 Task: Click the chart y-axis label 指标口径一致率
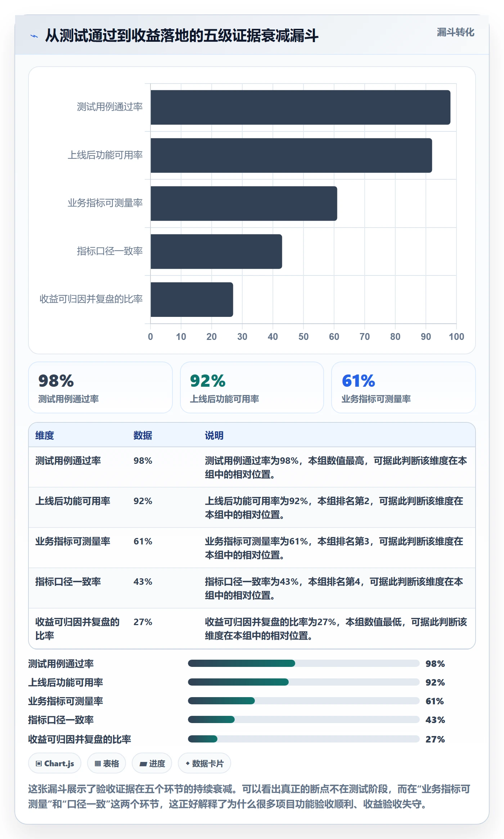click(x=110, y=251)
